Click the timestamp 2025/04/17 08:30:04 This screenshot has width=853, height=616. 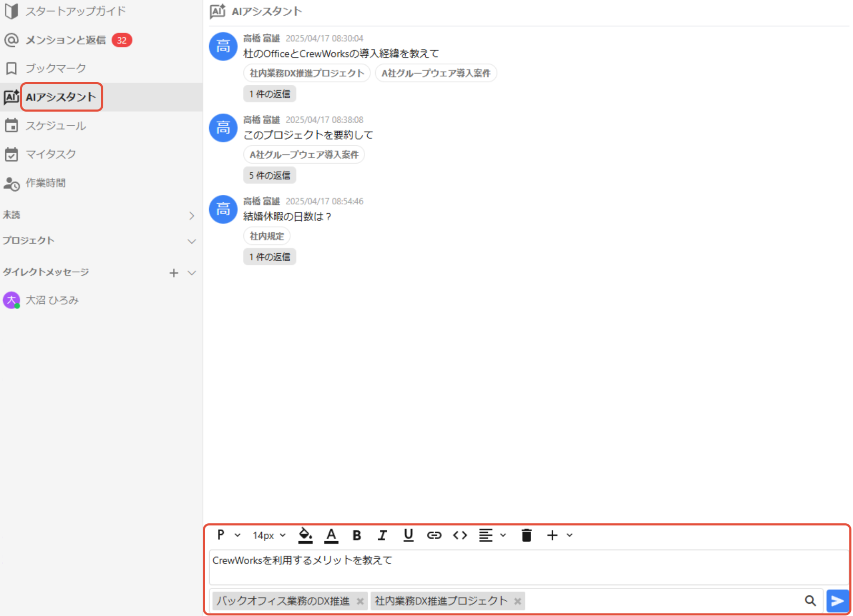[325, 38]
